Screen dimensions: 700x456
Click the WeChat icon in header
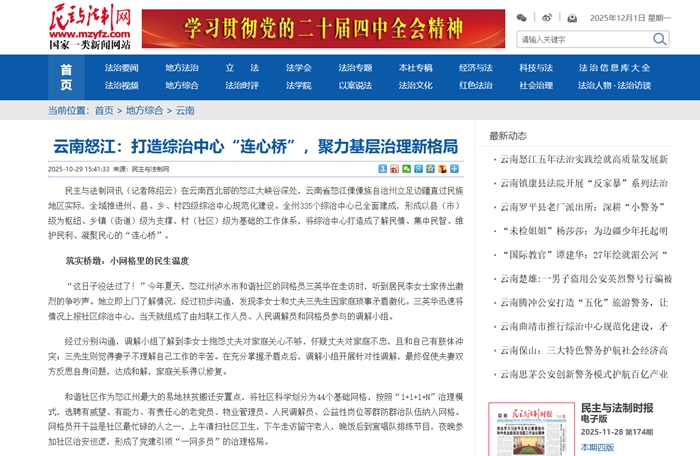[x=522, y=18]
